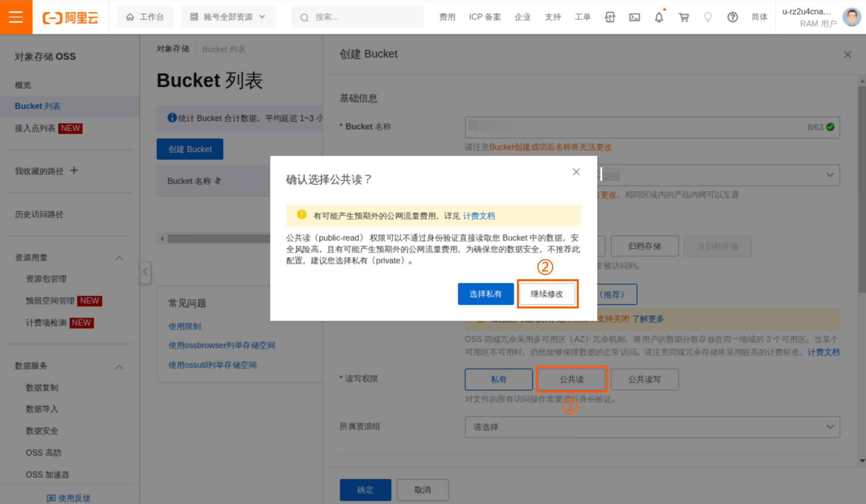
Task: Open the 所属资源组 dropdown
Action: pyautogui.click(x=652, y=427)
